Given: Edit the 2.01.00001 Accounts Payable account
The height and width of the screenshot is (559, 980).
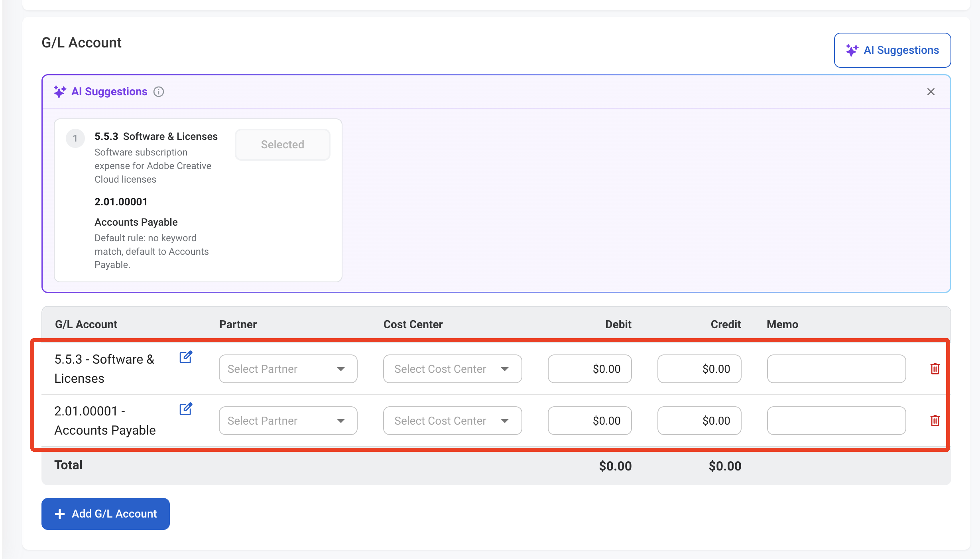Looking at the screenshot, I should coord(186,409).
